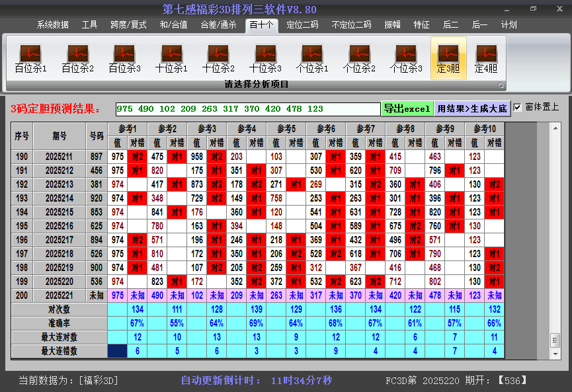Open the 跨度/复式 tab
The image size is (572, 392).
tap(128, 24)
